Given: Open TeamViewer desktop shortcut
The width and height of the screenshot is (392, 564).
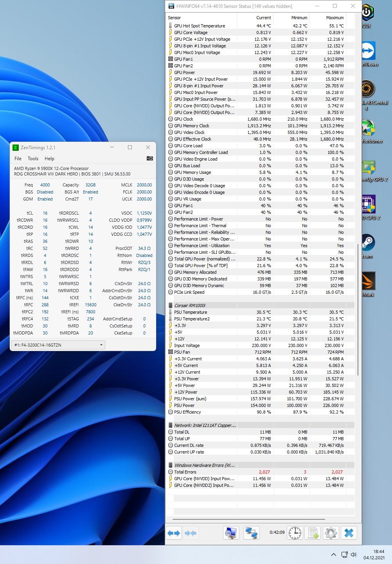Looking at the screenshot, I should click(370, 54).
